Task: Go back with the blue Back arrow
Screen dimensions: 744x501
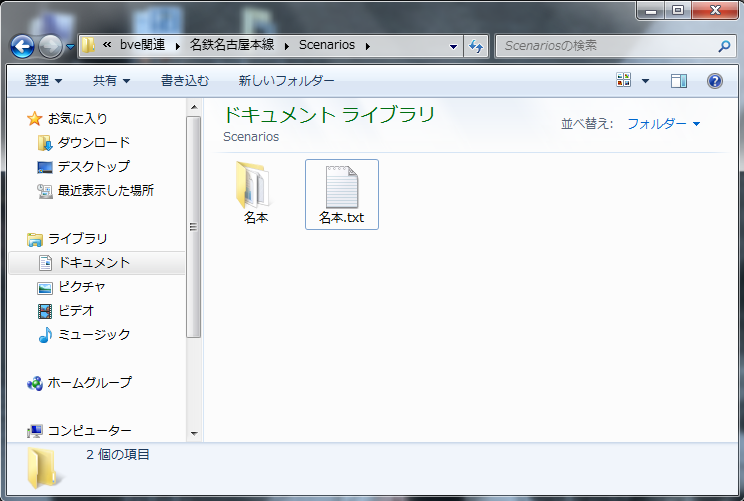Action: coord(22,46)
